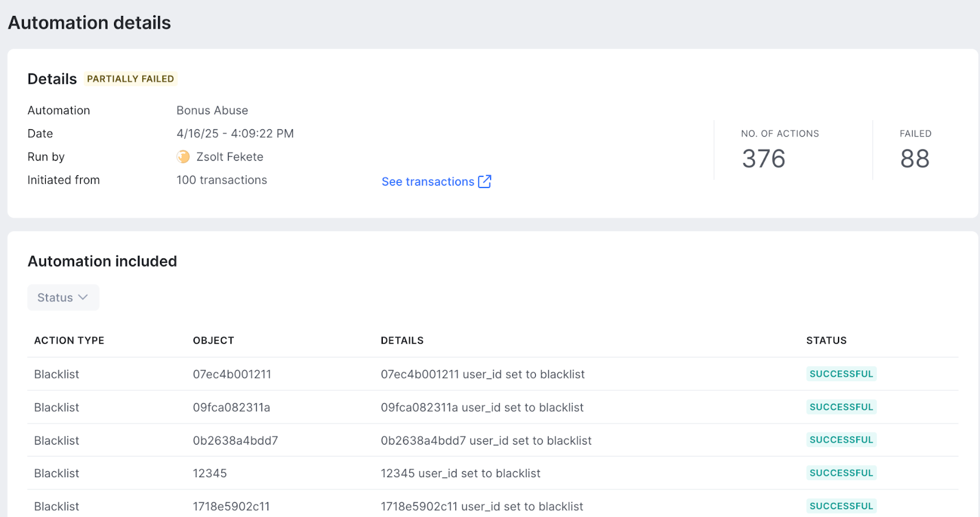Click the NO. OF ACTIONS label
Screen dimensions: 980x517
[x=780, y=134]
